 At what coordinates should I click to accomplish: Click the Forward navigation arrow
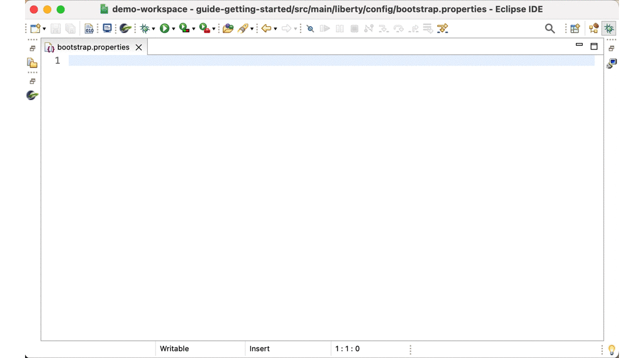(286, 29)
